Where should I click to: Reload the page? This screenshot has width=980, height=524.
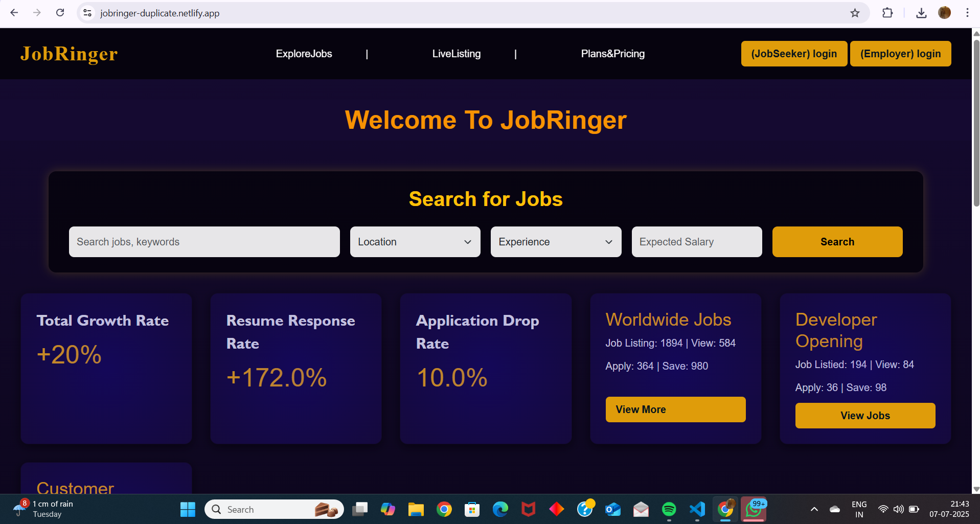coord(60,13)
